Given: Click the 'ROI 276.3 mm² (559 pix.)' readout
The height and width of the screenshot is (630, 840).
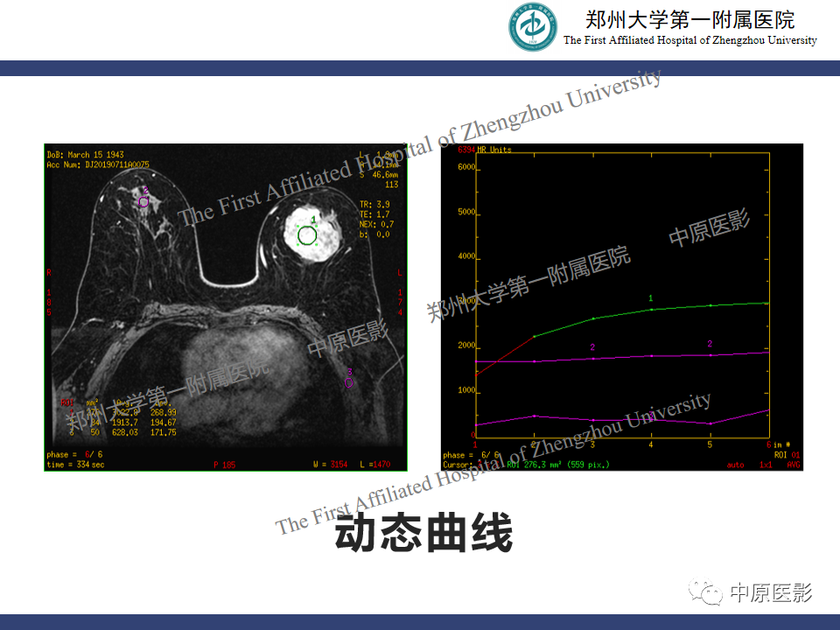Looking at the screenshot, I should point(558,465).
